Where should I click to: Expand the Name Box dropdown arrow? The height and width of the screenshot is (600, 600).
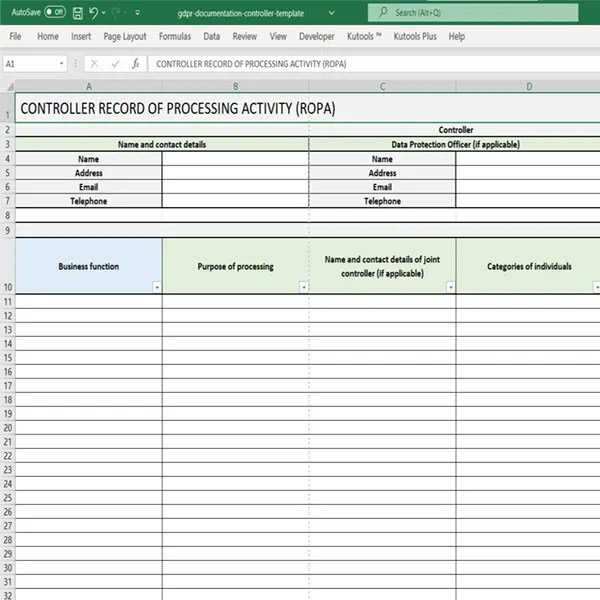pyautogui.click(x=61, y=64)
